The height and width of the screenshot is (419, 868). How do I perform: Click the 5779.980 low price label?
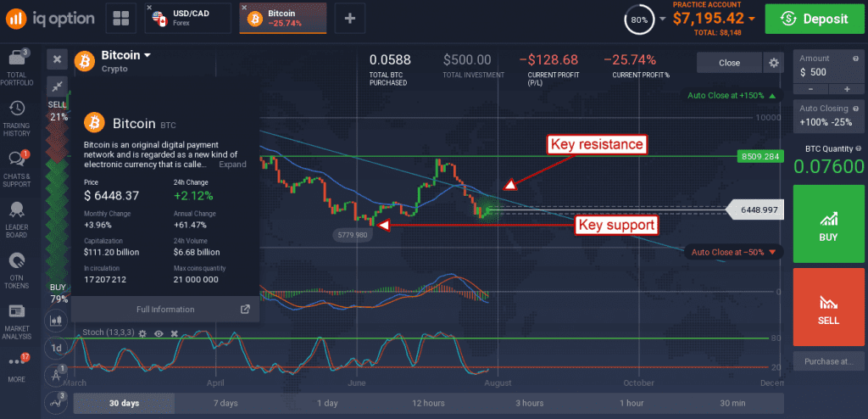click(352, 235)
